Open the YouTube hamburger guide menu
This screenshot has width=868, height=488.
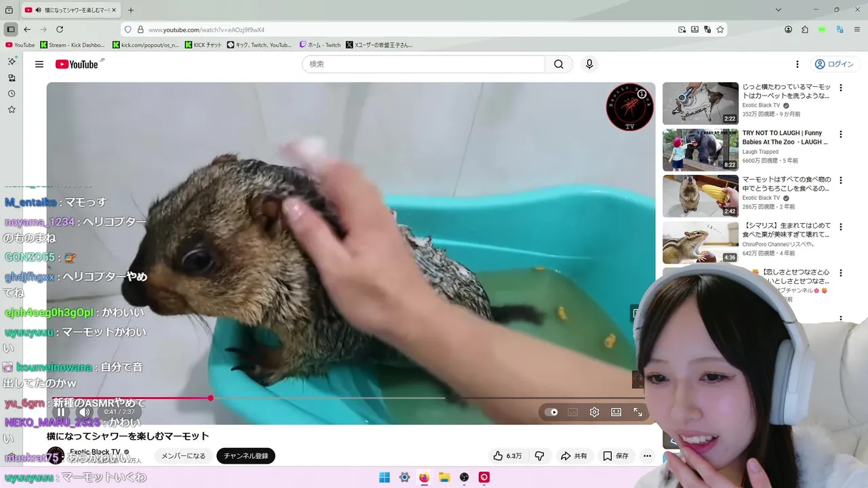(x=39, y=64)
